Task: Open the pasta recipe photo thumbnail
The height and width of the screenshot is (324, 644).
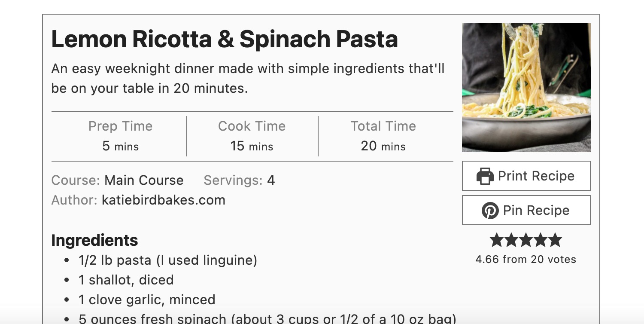Action: pos(526,88)
